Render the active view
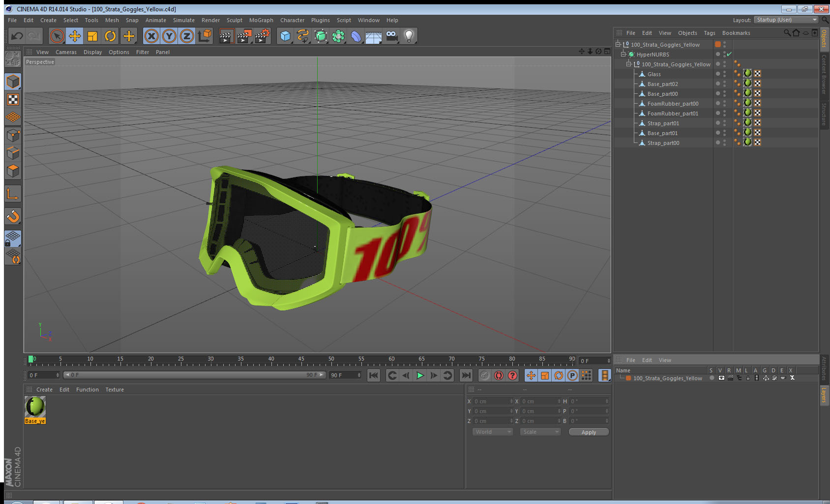830x504 pixels. [226, 36]
